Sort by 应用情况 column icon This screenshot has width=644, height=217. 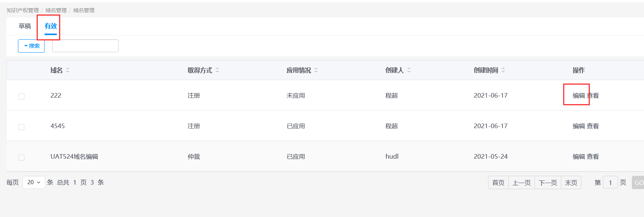click(316, 70)
